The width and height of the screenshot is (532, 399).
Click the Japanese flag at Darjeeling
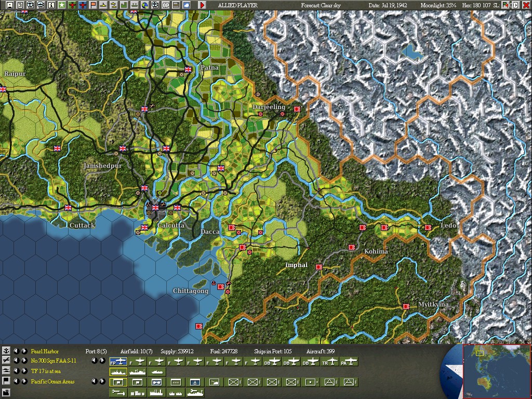click(x=297, y=109)
